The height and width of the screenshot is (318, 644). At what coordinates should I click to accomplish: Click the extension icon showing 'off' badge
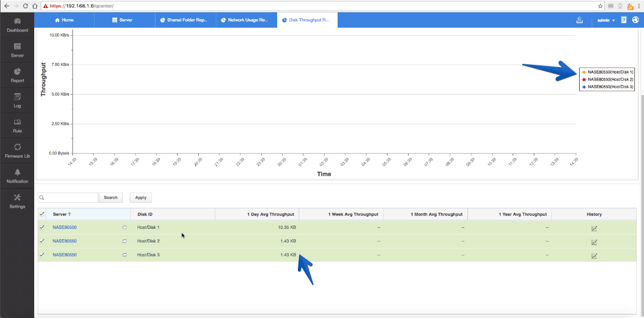(629, 6)
